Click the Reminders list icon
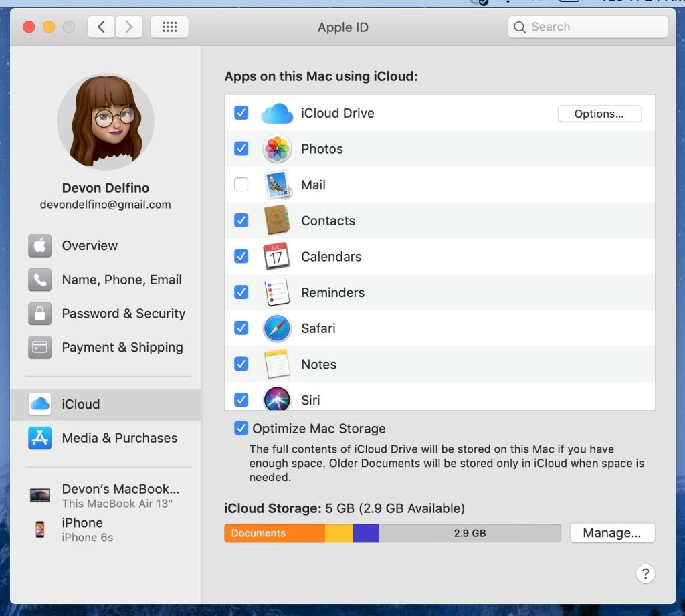The width and height of the screenshot is (685, 616). pos(277,292)
